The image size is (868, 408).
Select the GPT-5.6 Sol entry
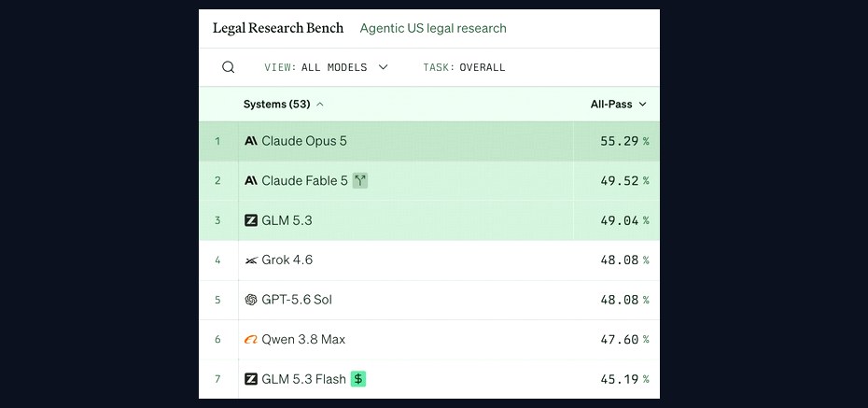coord(297,300)
